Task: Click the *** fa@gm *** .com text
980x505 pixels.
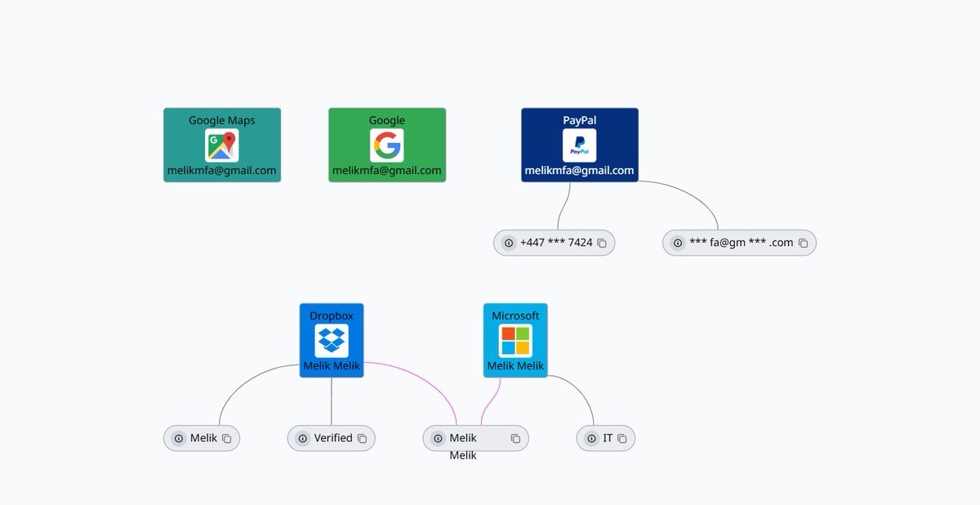Action: pos(741,243)
